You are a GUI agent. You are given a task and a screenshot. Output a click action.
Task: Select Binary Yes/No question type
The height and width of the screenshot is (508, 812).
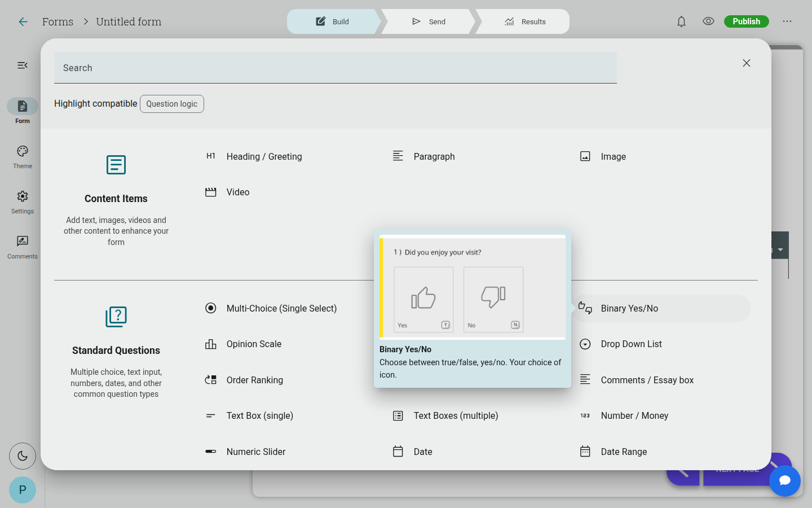pos(661,308)
